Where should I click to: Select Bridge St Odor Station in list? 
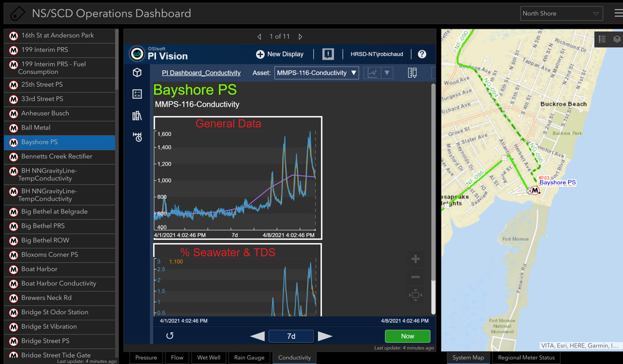pyautogui.click(x=60, y=312)
